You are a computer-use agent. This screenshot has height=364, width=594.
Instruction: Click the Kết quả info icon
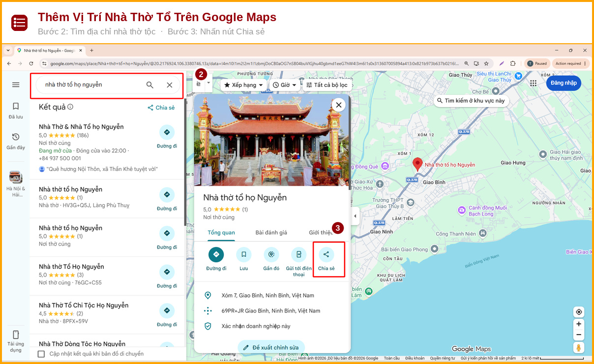[x=70, y=107]
